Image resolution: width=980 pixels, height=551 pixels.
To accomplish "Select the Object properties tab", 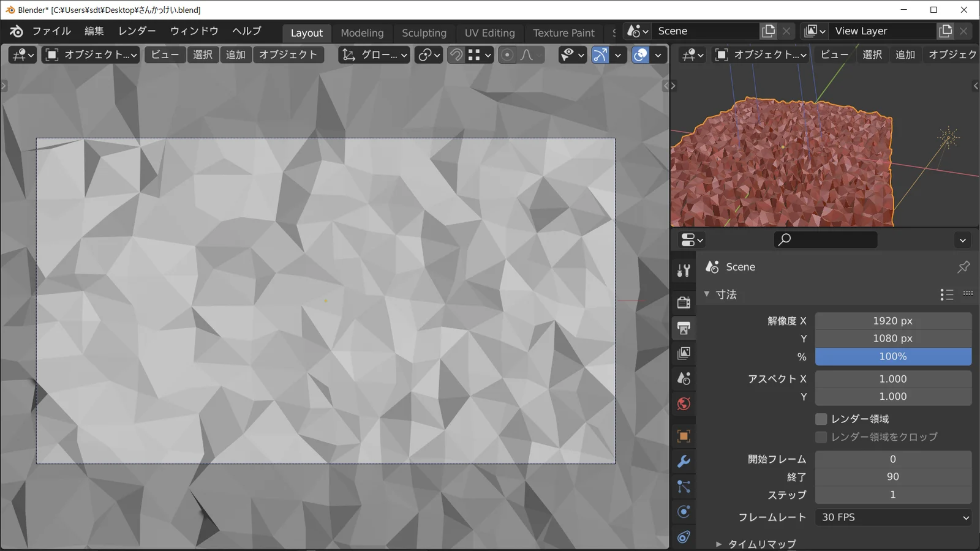I will pyautogui.click(x=684, y=435).
